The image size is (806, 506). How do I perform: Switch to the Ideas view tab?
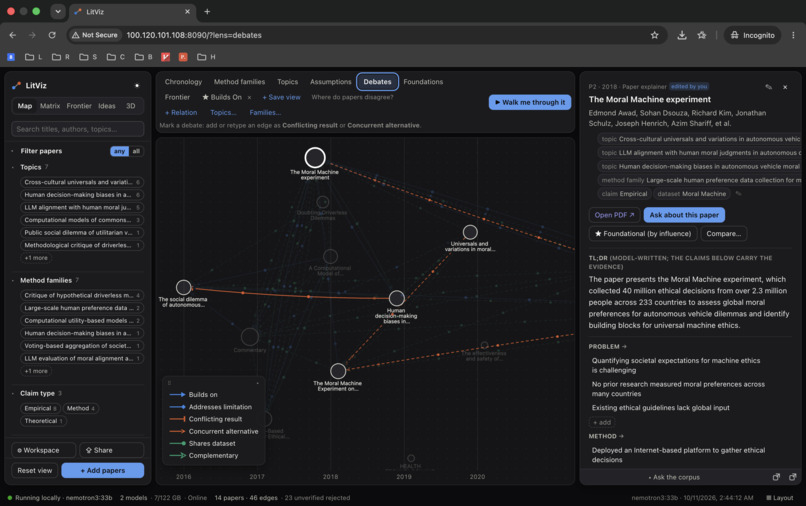(107, 106)
